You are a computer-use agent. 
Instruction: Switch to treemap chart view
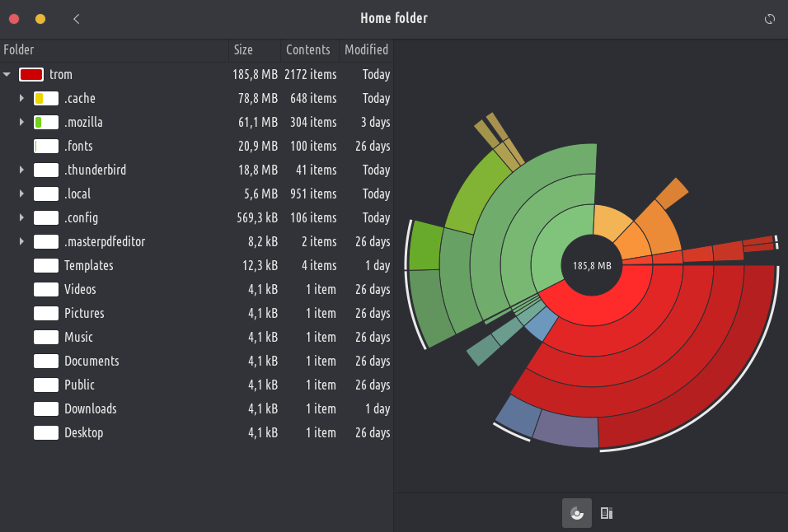click(607, 513)
